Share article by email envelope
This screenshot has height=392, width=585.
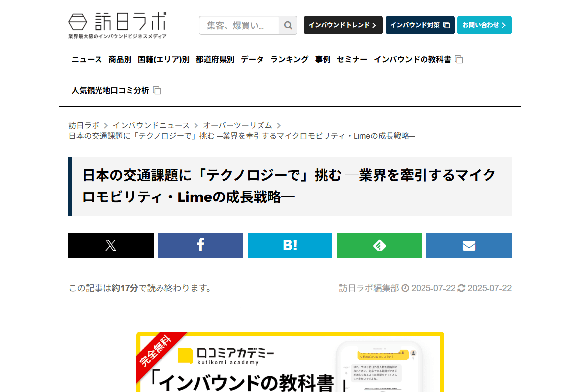pos(469,245)
